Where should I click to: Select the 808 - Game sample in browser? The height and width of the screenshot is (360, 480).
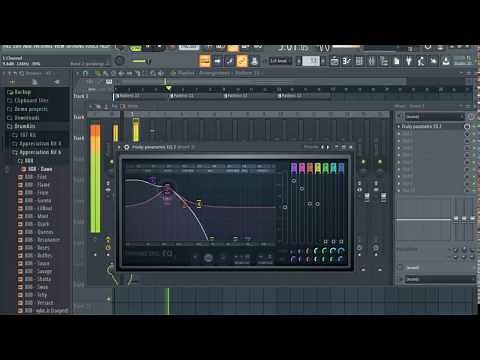(x=36, y=169)
